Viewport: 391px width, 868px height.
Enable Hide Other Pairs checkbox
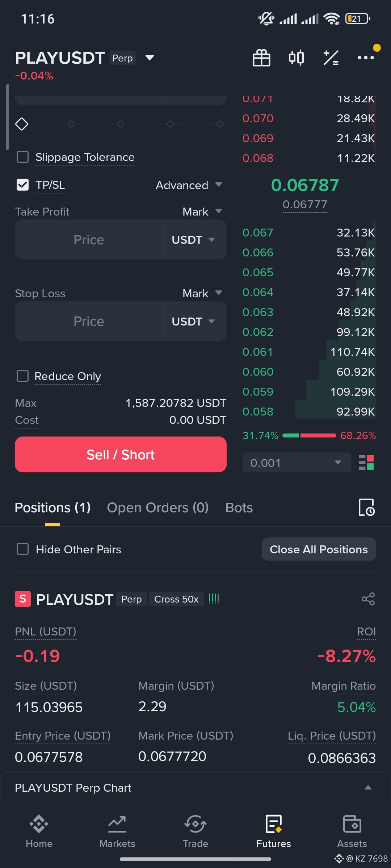pyautogui.click(x=23, y=549)
